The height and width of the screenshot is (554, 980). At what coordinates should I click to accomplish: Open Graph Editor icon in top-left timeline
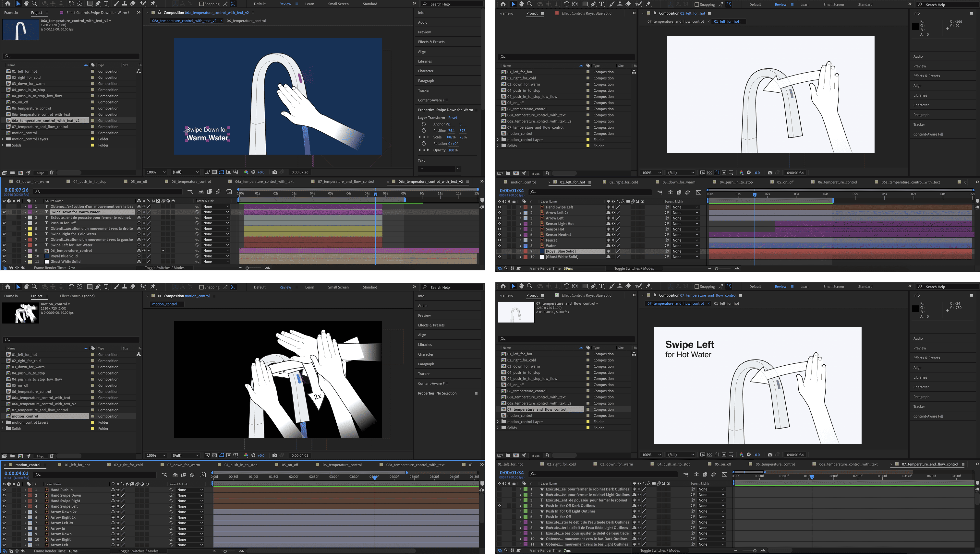tap(229, 192)
